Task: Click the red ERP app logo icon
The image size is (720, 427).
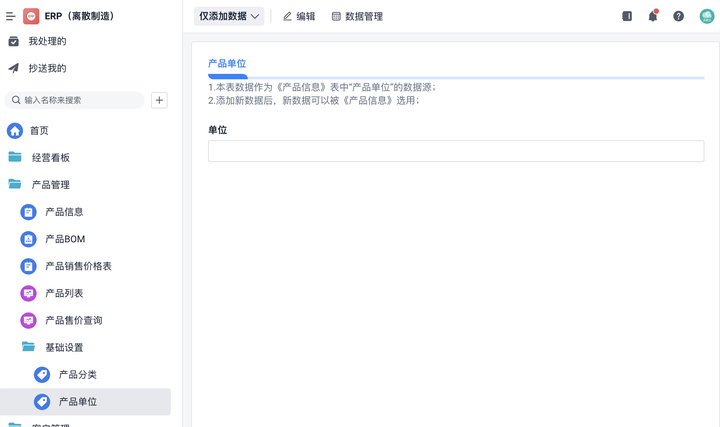Action: (x=31, y=16)
